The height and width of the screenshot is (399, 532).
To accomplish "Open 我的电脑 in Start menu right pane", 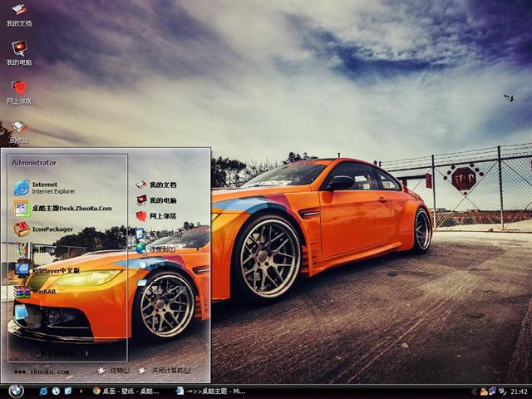I will coord(161,200).
